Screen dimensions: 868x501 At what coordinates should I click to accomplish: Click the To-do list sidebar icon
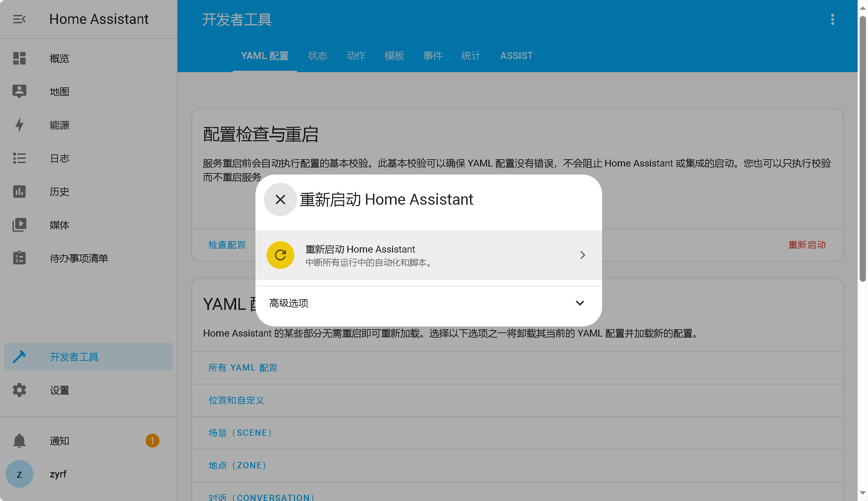click(20, 258)
